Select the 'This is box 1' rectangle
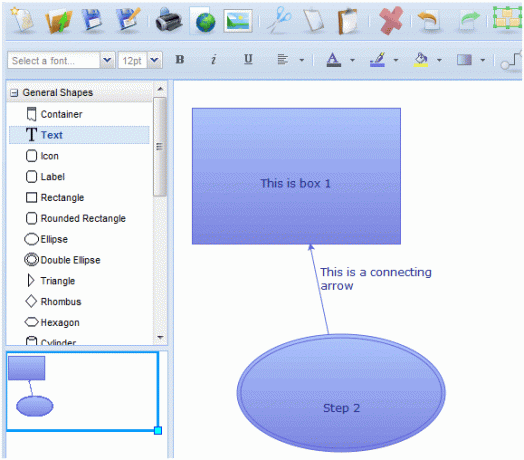The height and width of the screenshot is (460, 524). click(x=296, y=176)
